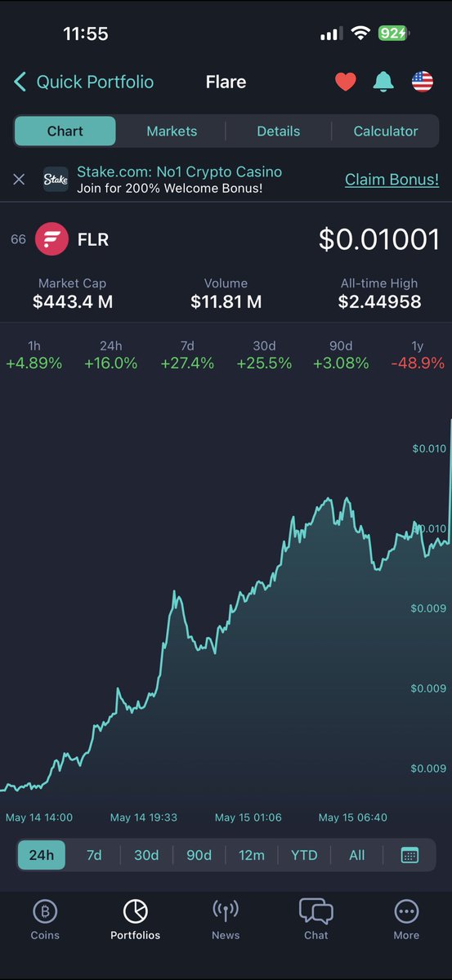
Task: Go to Coins tab
Action: 45,920
